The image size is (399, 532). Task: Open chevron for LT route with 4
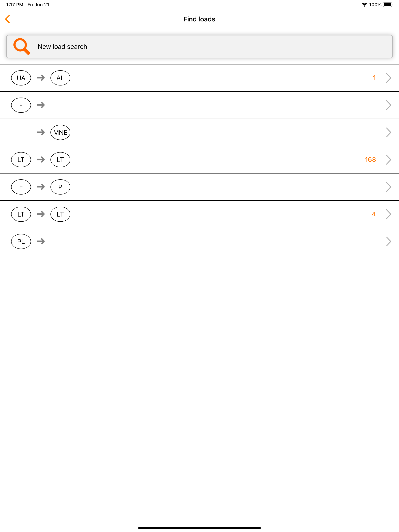(x=388, y=214)
